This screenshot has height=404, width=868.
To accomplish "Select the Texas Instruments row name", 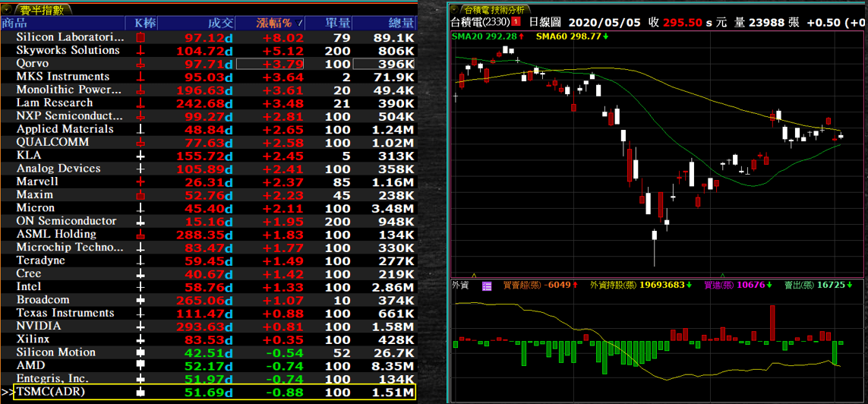I will click(x=65, y=313).
